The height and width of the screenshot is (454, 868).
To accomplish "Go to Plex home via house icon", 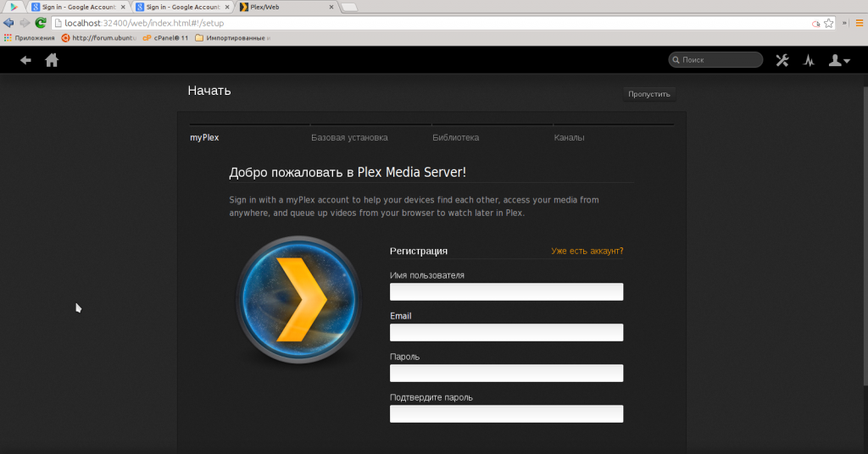I will coord(52,60).
